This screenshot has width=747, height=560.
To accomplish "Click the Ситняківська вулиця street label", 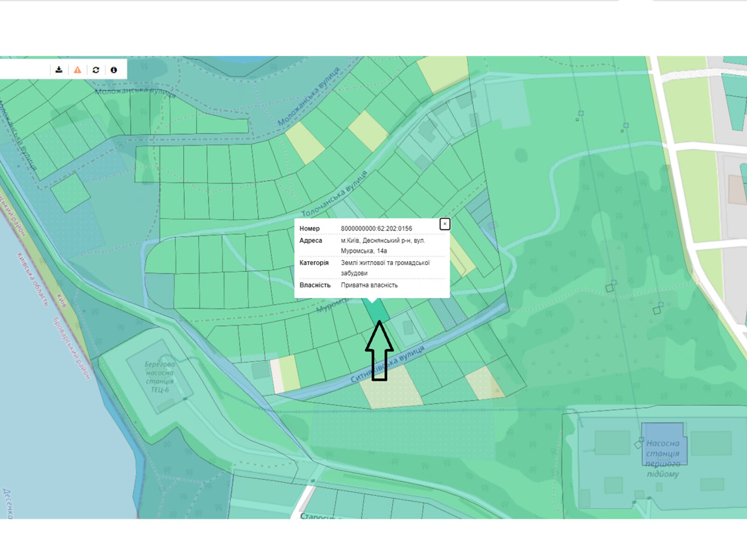I will pyautogui.click(x=388, y=364).
